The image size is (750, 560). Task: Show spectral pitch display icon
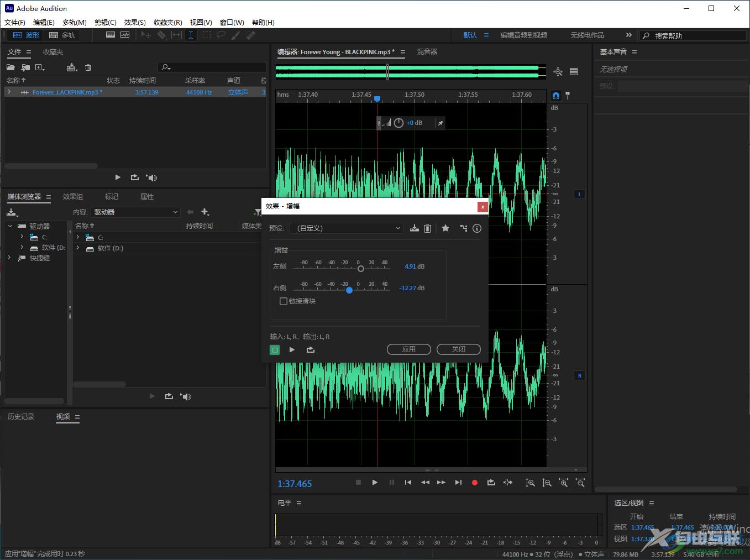click(125, 35)
